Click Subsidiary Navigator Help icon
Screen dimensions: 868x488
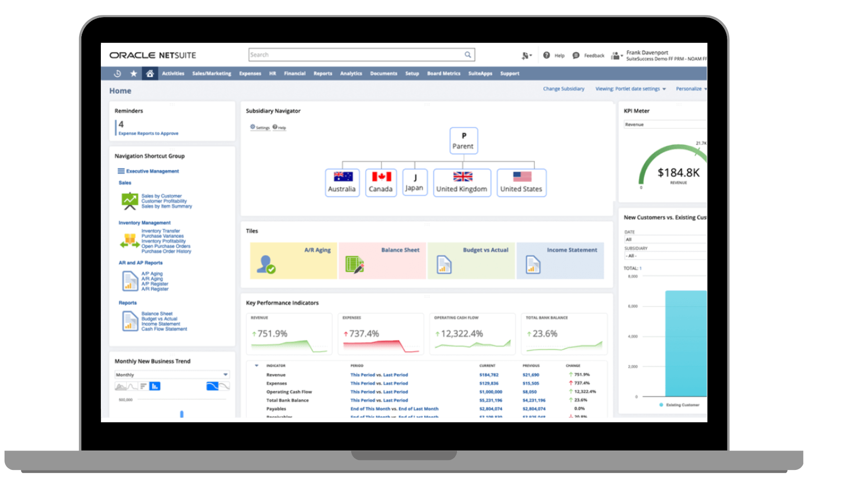pos(275,127)
